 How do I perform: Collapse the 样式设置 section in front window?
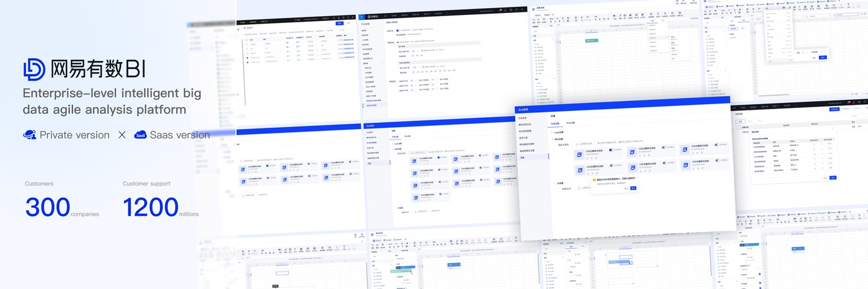pyautogui.click(x=552, y=139)
